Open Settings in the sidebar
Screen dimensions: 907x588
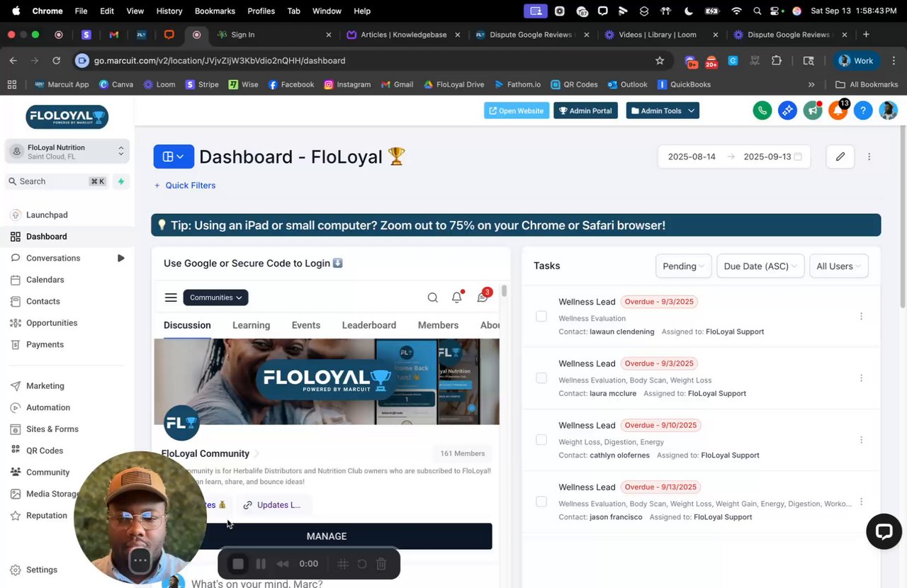click(x=42, y=570)
